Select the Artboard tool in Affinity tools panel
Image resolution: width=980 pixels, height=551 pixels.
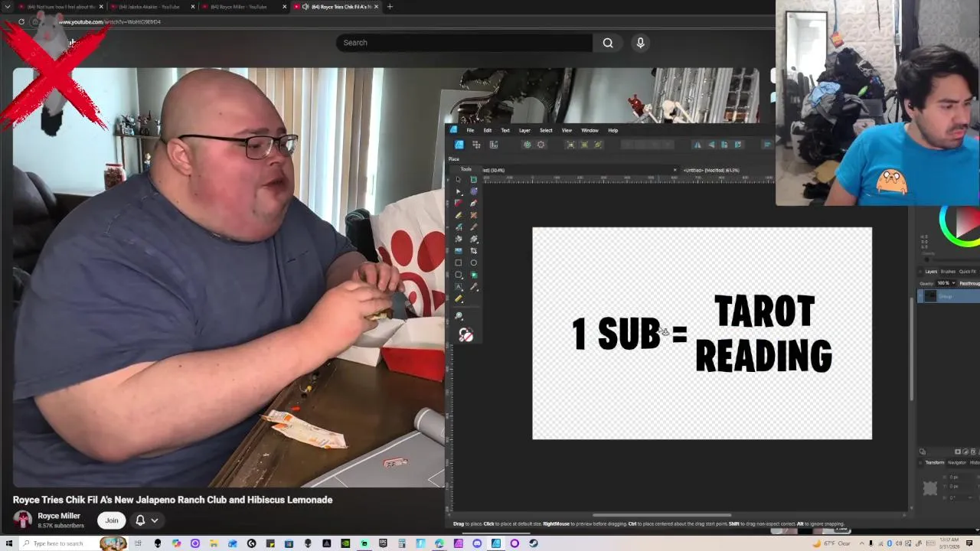[473, 179]
